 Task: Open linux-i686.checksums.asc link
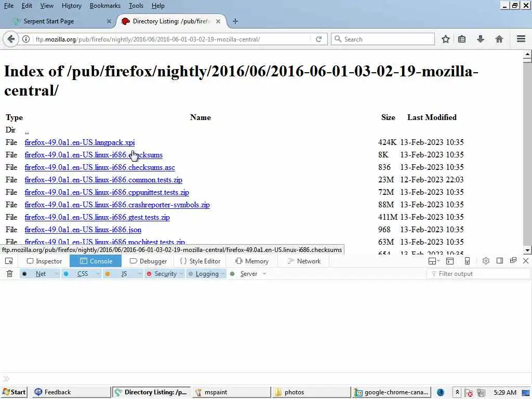tap(100, 167)
